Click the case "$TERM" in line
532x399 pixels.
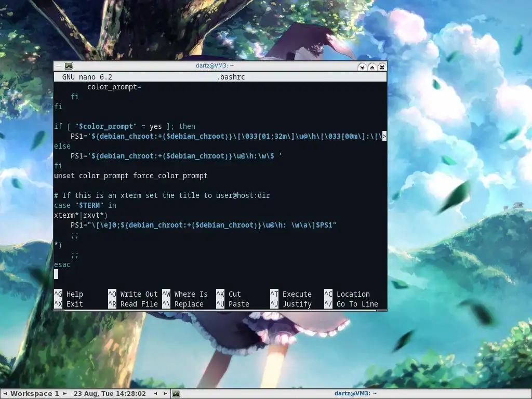85,205
